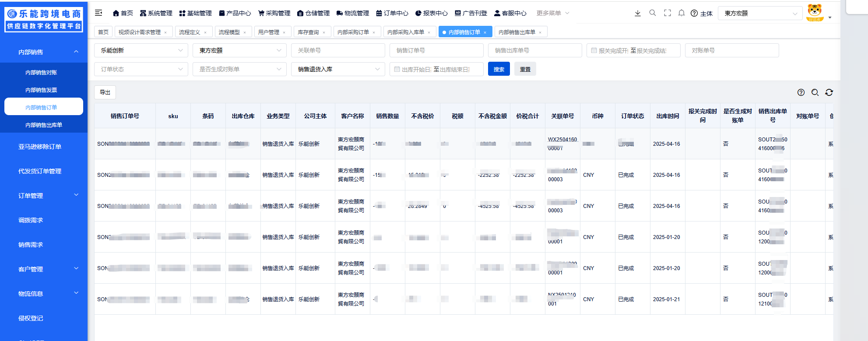
Task: Click the tiger avatar profile picture
Action: [x=815, y=13]
